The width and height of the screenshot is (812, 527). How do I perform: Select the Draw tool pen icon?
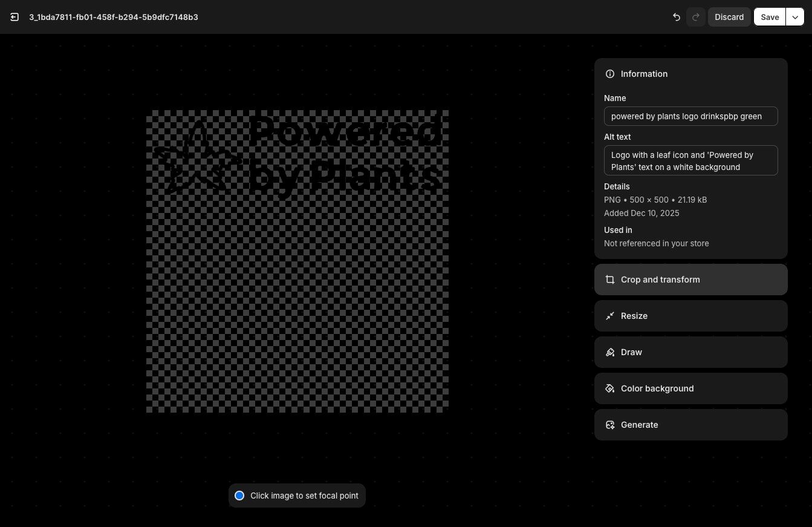tap(610, 352)
